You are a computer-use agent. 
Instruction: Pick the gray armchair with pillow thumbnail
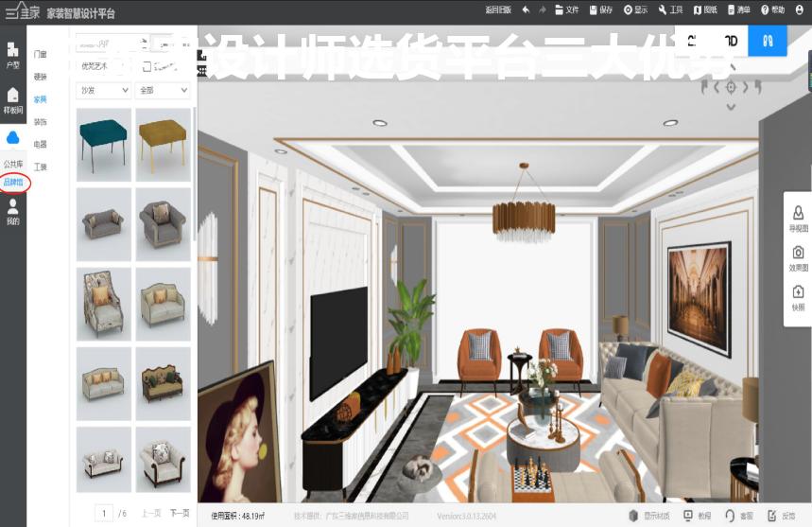tap(164, 224)
